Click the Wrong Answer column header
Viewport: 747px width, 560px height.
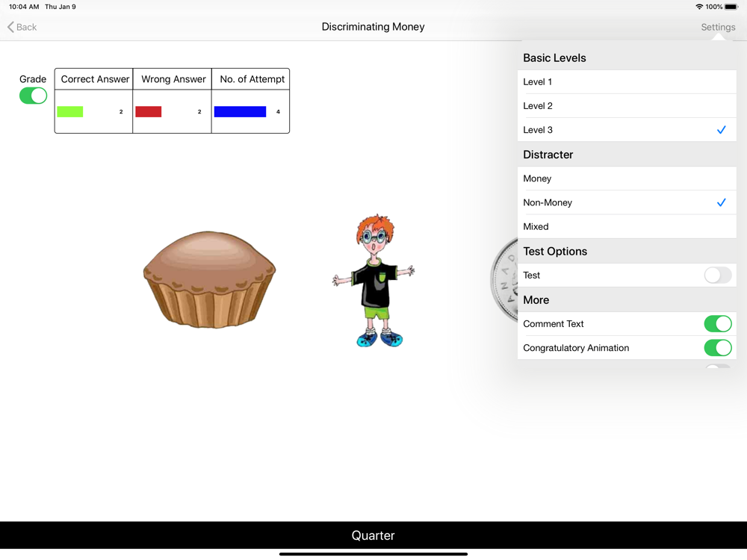[x=173, y=79]
